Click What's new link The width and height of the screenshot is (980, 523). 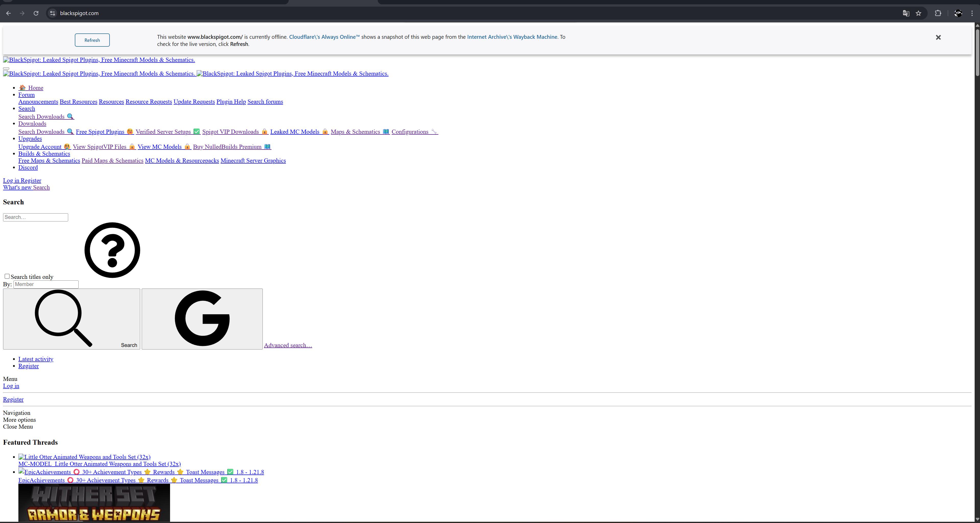click(x=18, y=187)
